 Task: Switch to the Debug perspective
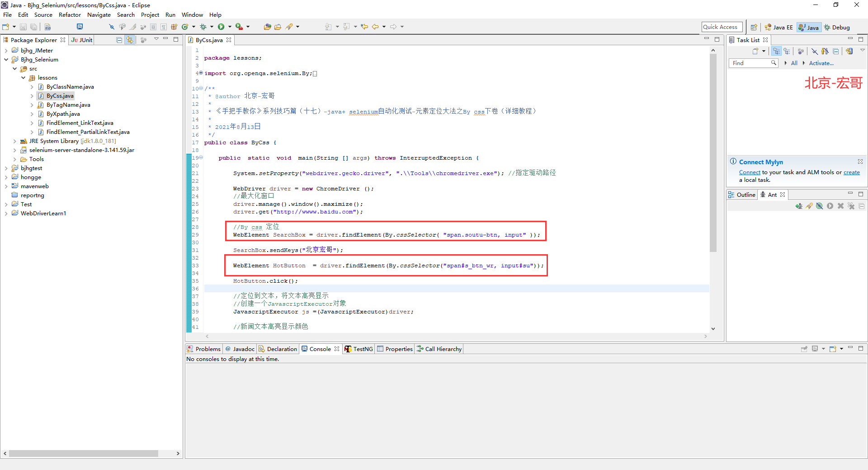837,27
